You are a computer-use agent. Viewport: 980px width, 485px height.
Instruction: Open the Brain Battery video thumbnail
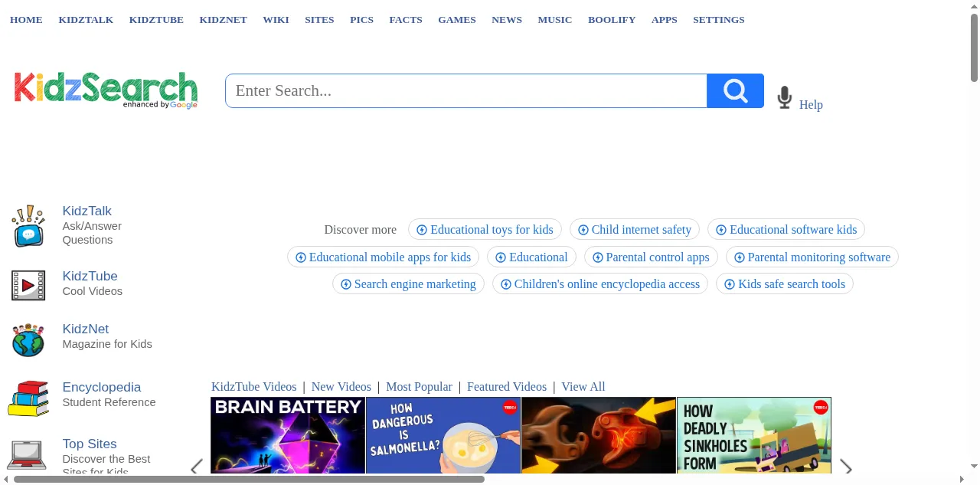tap(288, 435)
